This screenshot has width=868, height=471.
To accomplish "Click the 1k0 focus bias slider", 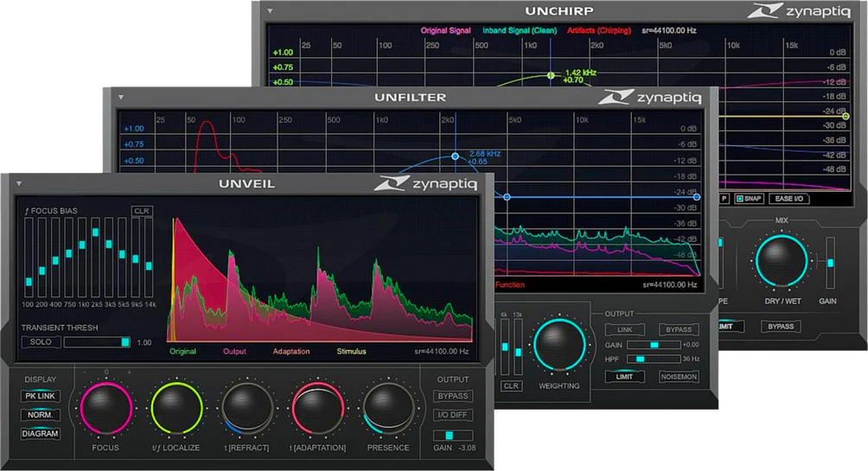I will 82,258.
